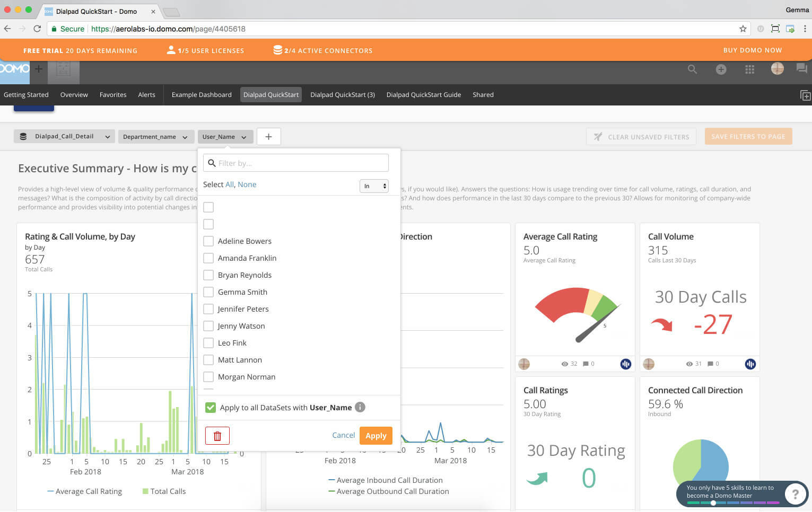Click the help question mark icon
Image resolution: width=812 pixels, height=512 pixels.
click(x=795, y=494)
